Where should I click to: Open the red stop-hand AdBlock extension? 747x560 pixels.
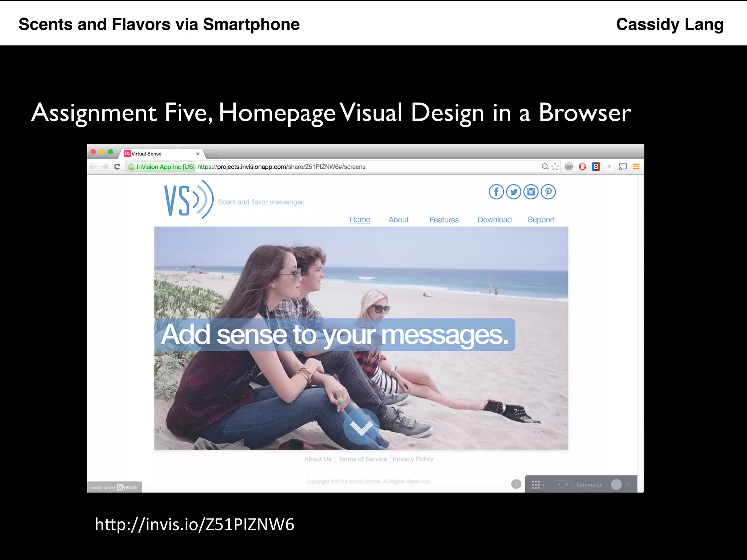[582, 167]
